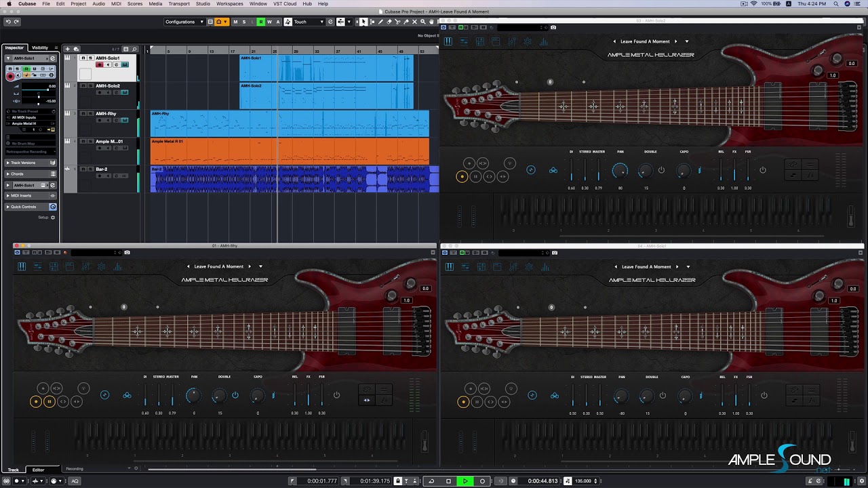The image size is (868, 488).
Task: Toggle the transport Cycle loop button
Action: click(431, 481)
